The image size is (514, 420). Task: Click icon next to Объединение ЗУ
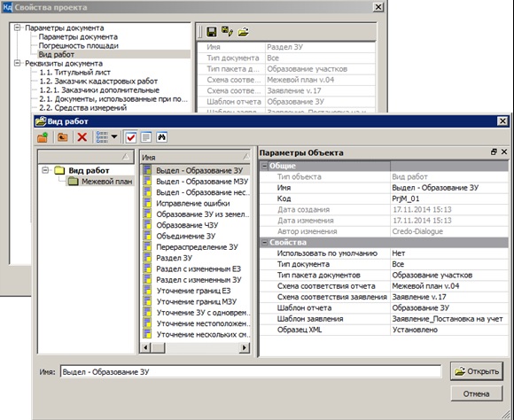click(x=147, y=236)
